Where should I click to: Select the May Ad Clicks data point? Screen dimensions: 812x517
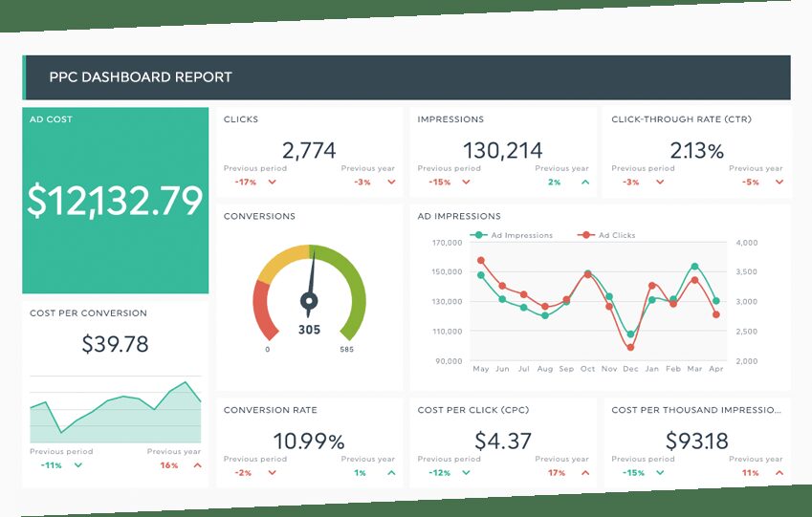pyautogui.click(x=480, y=260)
